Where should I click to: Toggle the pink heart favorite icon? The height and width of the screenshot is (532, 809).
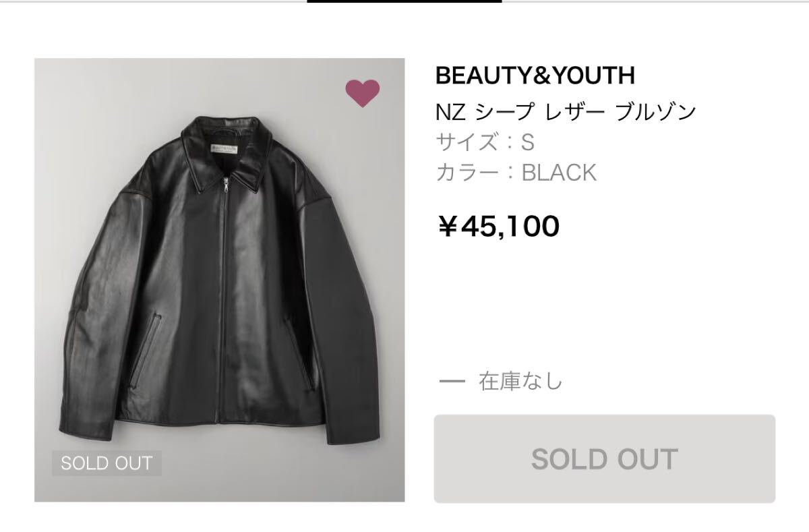(363, 93)
